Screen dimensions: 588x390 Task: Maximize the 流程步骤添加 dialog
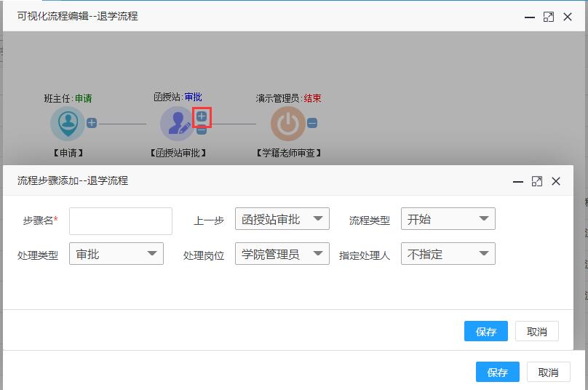point(537,181)
